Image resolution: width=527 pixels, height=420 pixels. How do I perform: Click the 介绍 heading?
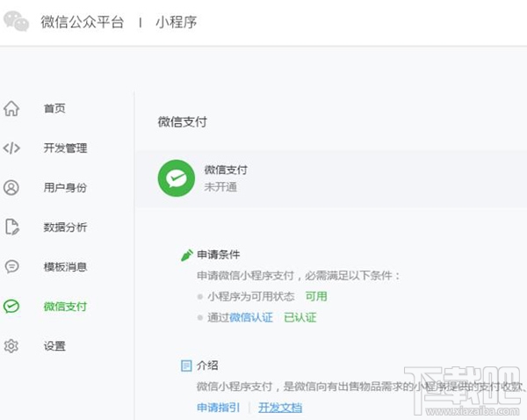[207, 366]
